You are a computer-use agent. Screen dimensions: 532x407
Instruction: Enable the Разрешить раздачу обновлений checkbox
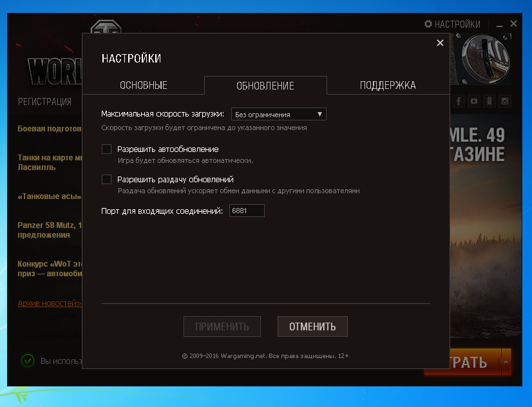pos(106,179)
